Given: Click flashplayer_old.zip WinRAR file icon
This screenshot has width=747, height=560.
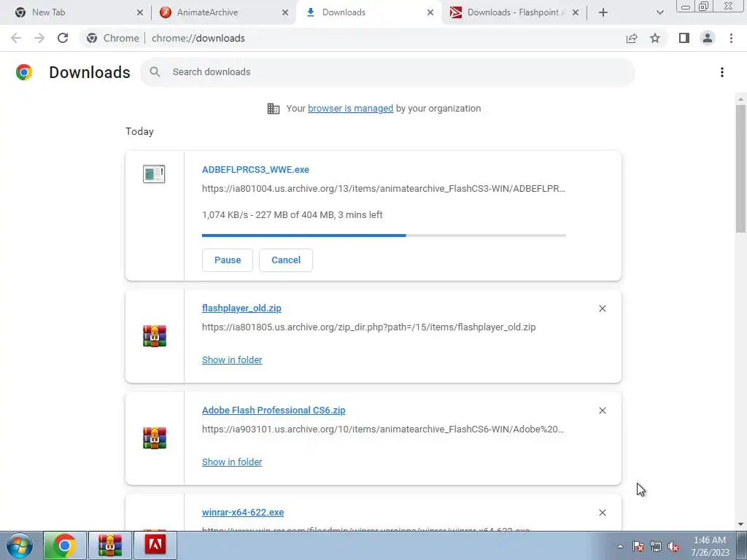Looking at the screenshot, I should click(x=155, y=335).
